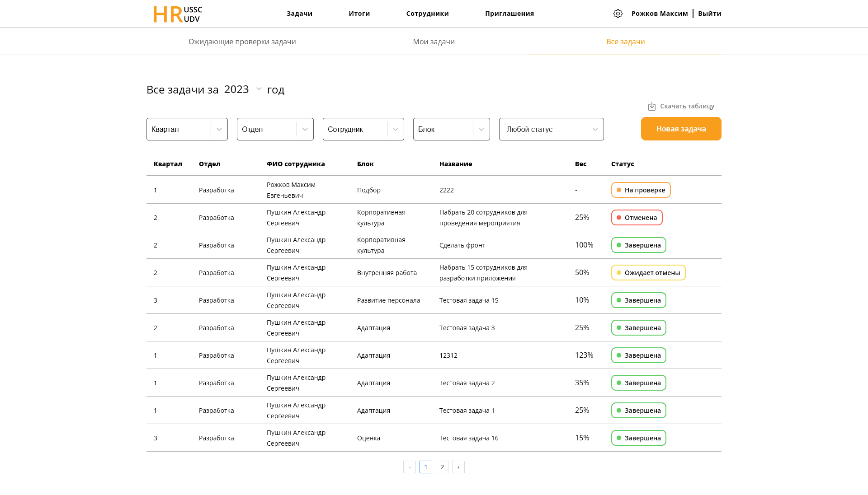Open the Отдел filter dropdown

click(x=275, y=129)
